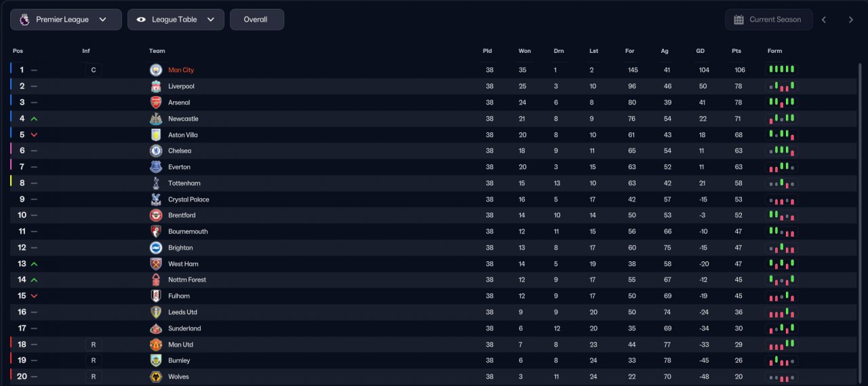Click the C champion badge for Man City

pyautogui.click(x=94, y=70)
